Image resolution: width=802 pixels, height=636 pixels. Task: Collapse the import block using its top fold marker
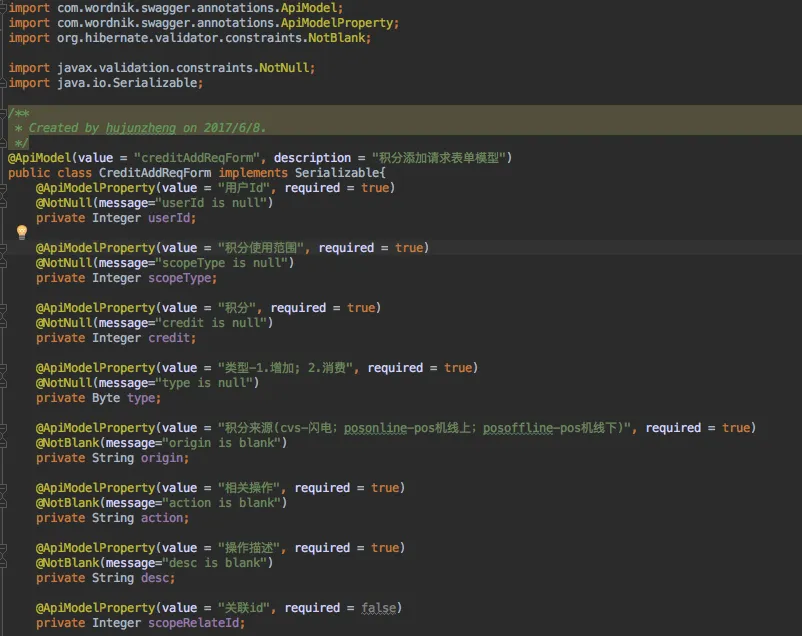click(x=4, y=8)
